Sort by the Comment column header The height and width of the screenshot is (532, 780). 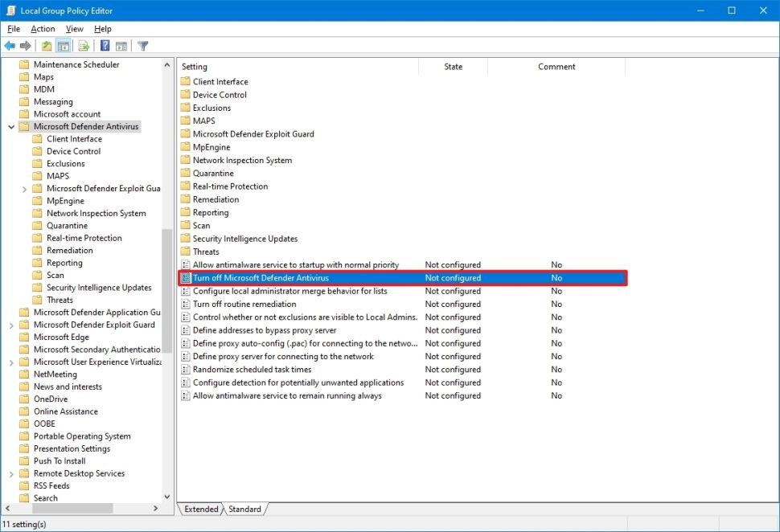pos(556,67)
